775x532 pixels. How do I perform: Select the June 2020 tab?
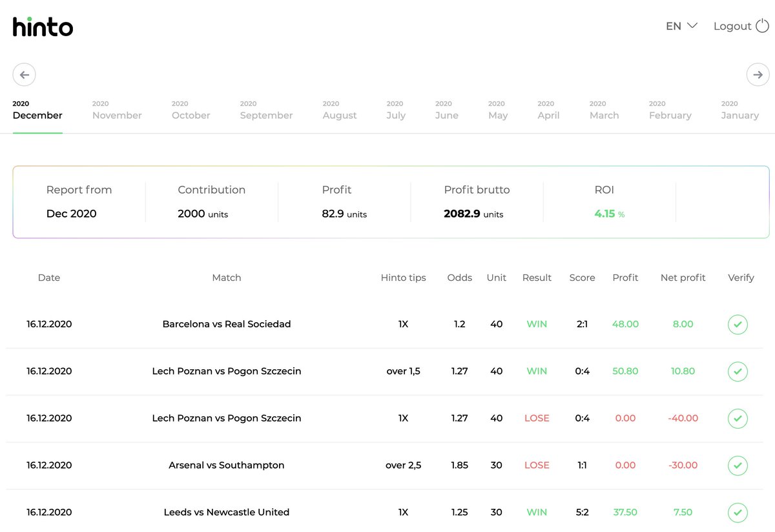[x=446, y=110]
